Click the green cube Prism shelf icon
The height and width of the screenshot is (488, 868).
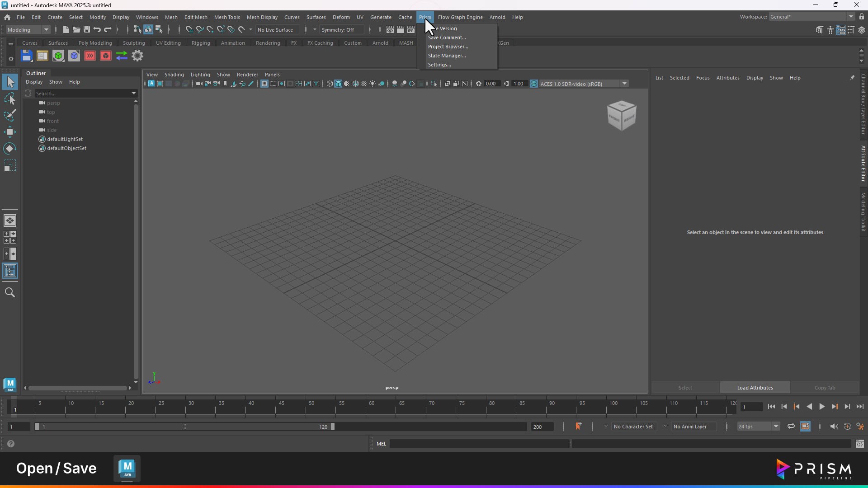58,56
